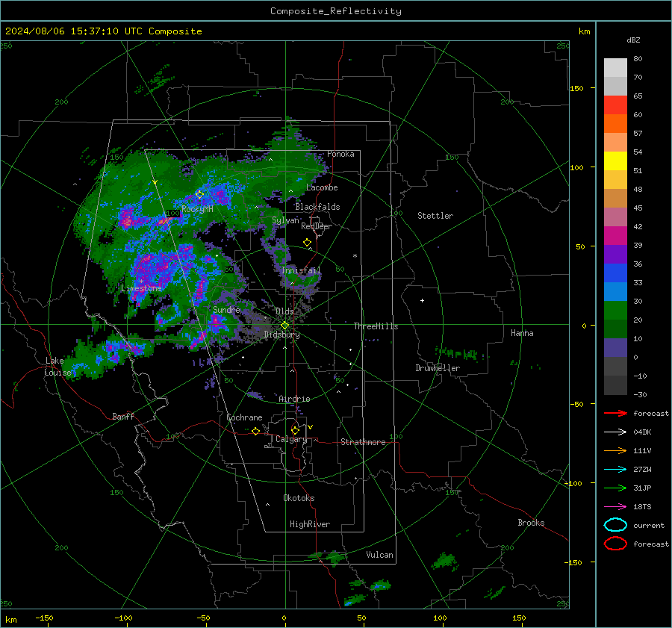The height and width of the screenshot is (628, 672).
Task: Click the Airdrie city label
Action: 294,399
